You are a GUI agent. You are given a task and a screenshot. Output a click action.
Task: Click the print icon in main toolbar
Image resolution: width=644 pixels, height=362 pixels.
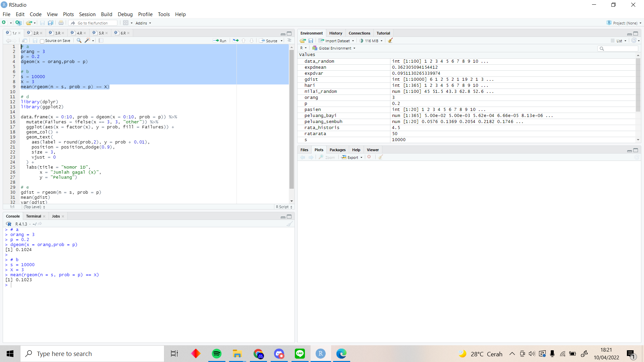[x=61, y=23]
